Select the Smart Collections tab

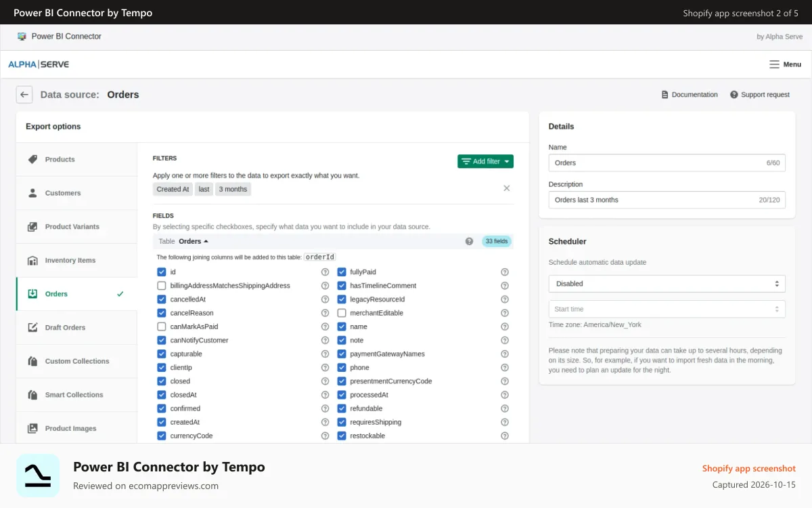tap(76, 395)
